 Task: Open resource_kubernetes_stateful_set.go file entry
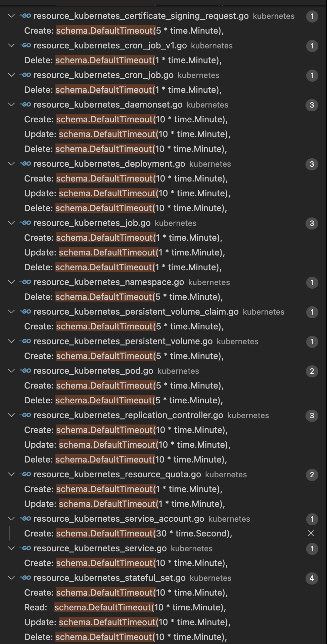(109, 578)
